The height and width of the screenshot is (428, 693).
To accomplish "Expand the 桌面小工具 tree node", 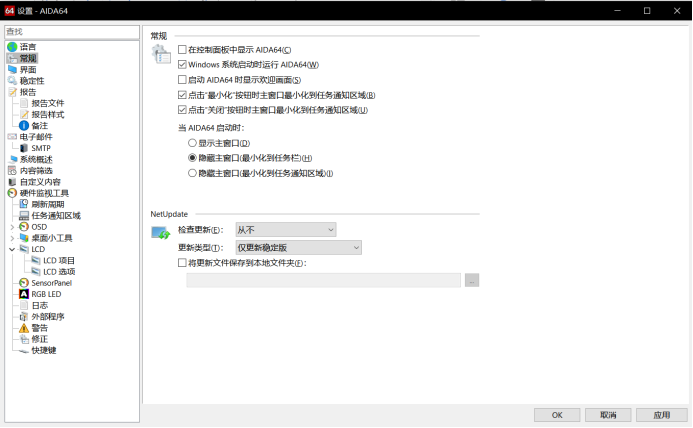I will pyautogui.click(x=12, y=238).
